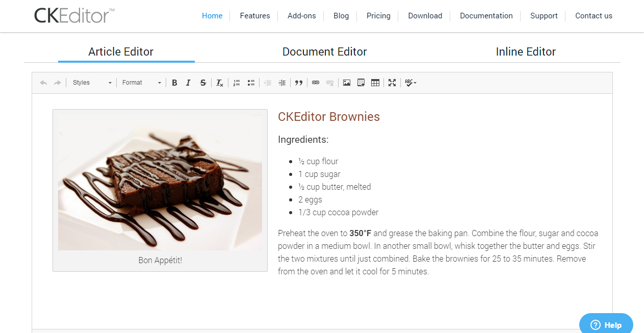Image resolution: width=644 pixels, height=333 pixels.
Task: Insert a numbered list
Action: (x=237, y=83)
